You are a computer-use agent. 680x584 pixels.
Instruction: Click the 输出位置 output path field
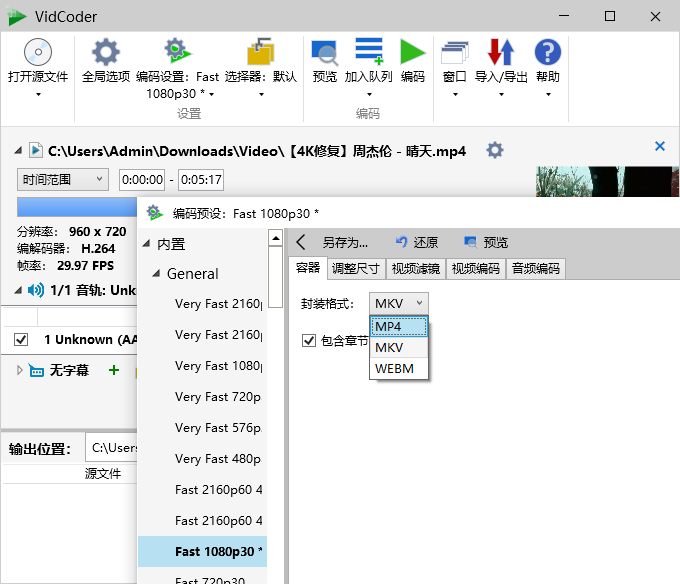(x=111, y=447)
